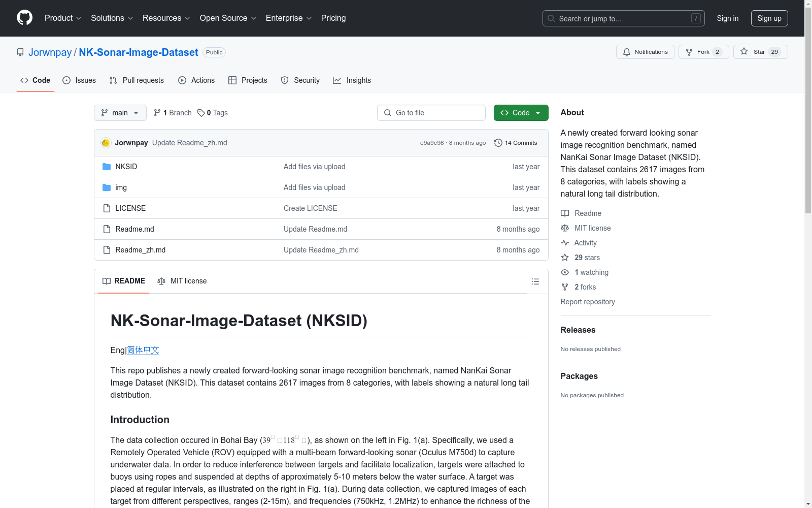Open the LICENSE file
The width and height of the screenshot is (812, 508).
130,208
